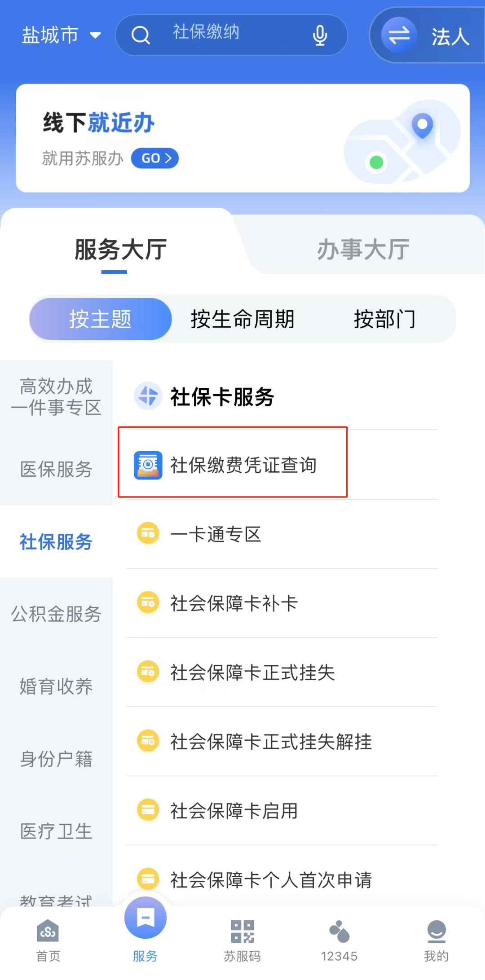Open 苏服码 QR code icon
The width and height of the screenshot is (485, 980).
(x=242, y=931)
